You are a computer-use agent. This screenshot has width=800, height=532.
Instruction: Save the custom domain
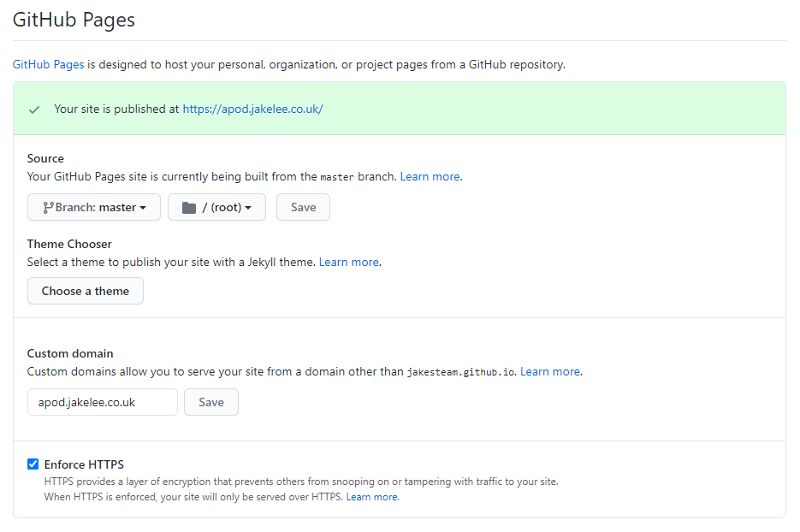point(211,402)
